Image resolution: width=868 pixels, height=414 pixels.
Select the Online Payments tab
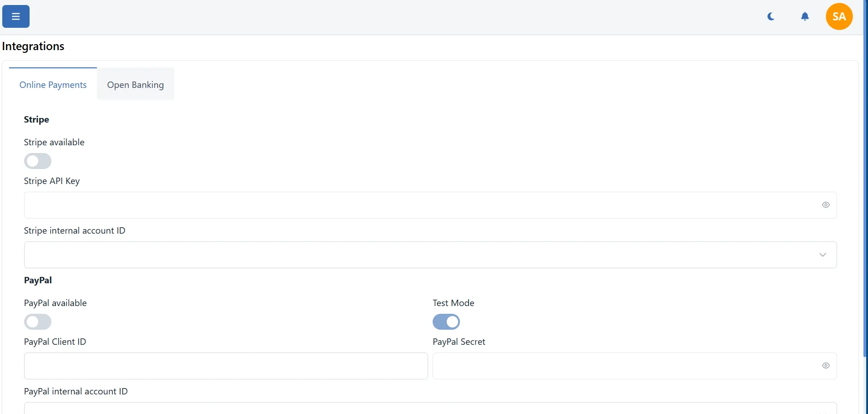(53, 84)
